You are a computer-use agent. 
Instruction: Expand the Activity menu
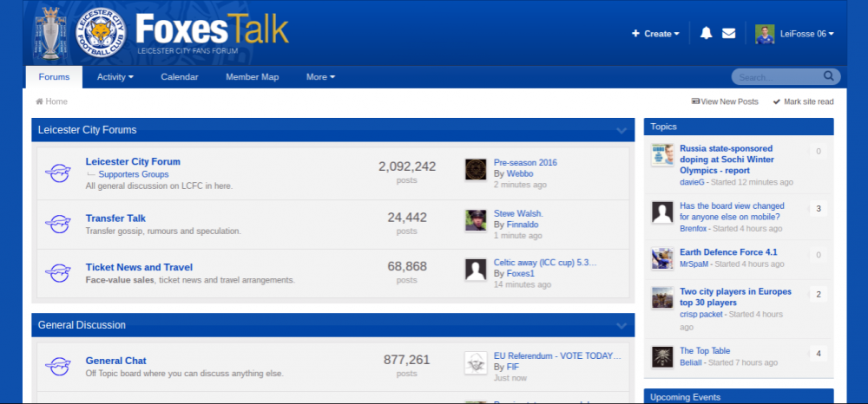point(115,77)
